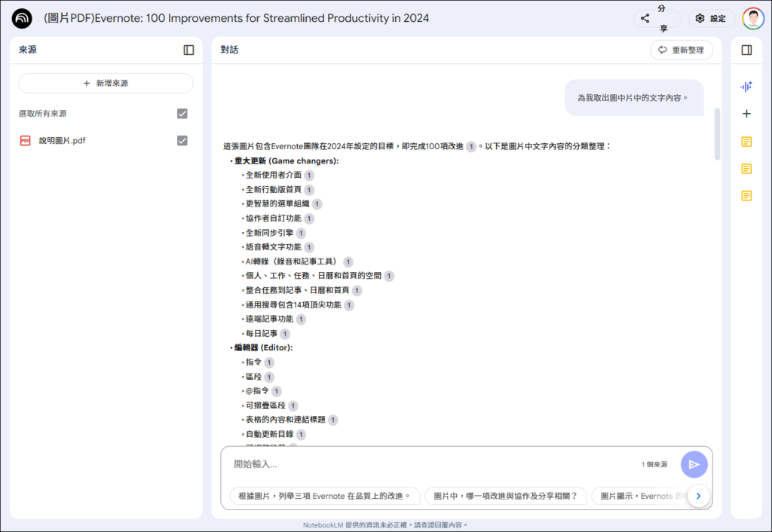Click the 開始輸入 chat input field
This screenshot has width=772, height=532.
tap(433, 464)
